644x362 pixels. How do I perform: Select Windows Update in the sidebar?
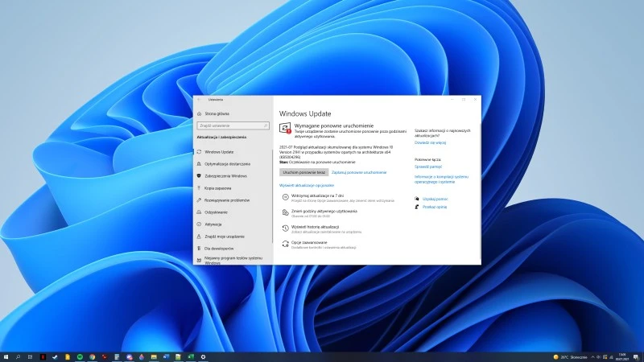pos(215,152)
